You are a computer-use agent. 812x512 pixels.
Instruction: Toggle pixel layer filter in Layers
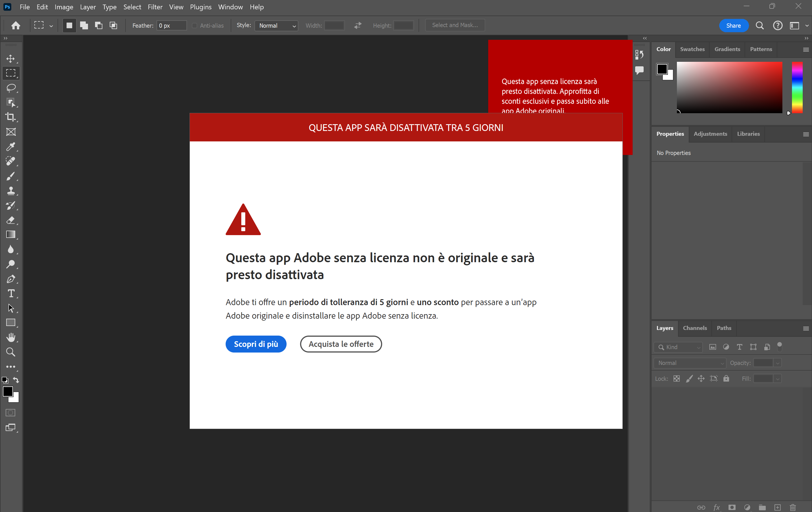click(712, 347)
